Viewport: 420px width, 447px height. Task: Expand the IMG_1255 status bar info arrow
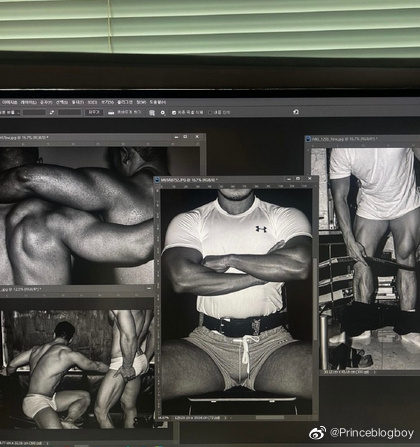click(375, 372)
